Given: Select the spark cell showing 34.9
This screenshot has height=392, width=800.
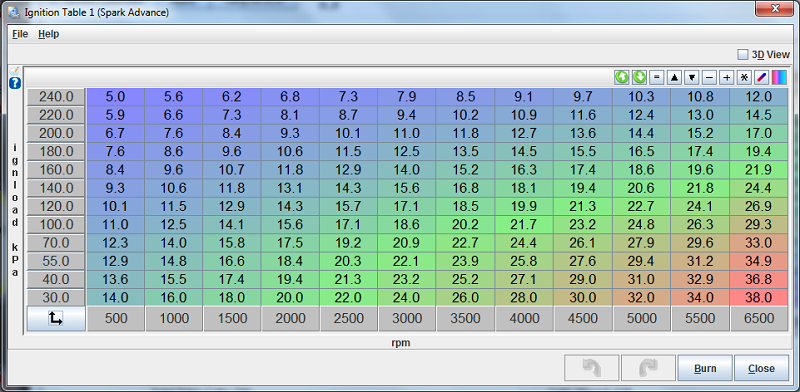Looking at the screenshot, I should 759,261.
